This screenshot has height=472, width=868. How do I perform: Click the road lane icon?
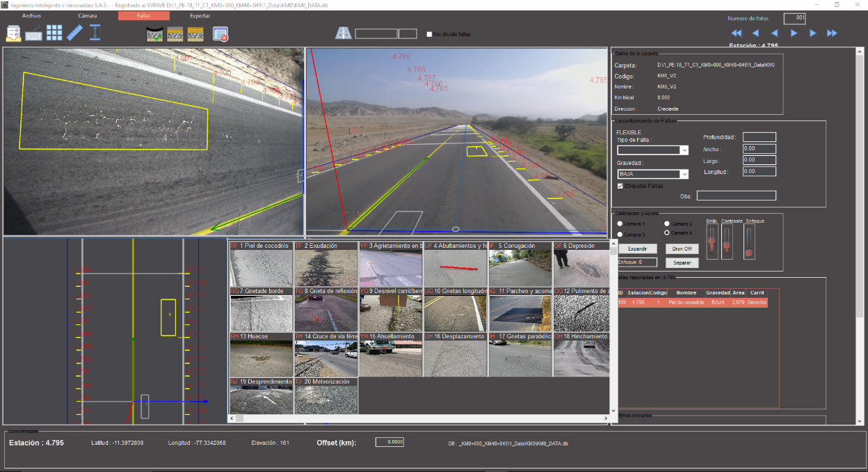point(344,33)
